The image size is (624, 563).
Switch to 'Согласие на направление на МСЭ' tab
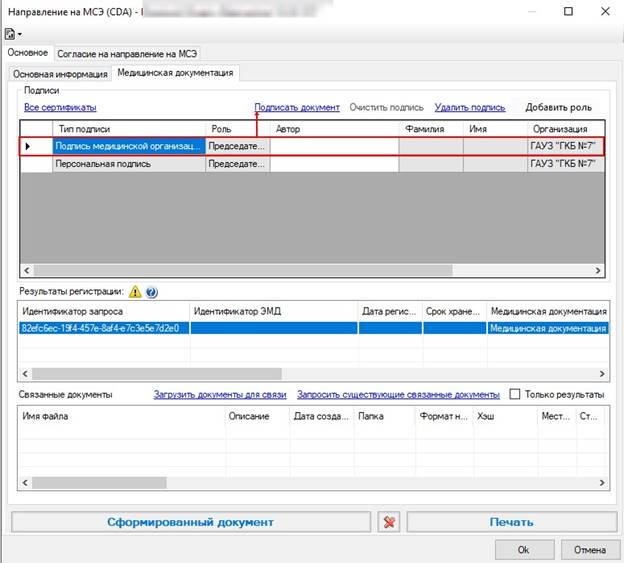point(127,54)
